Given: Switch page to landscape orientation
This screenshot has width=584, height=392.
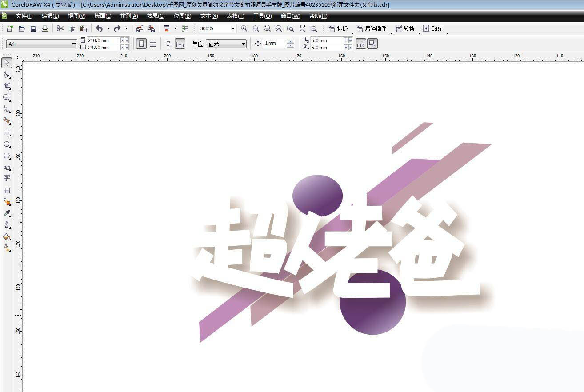Looking at the screenshot, I should [x=152, y=43].
